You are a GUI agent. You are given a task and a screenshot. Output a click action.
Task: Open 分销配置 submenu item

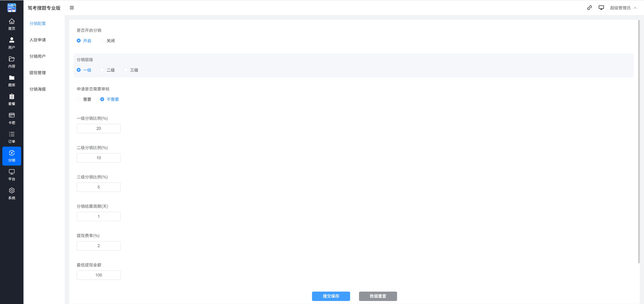38,23
